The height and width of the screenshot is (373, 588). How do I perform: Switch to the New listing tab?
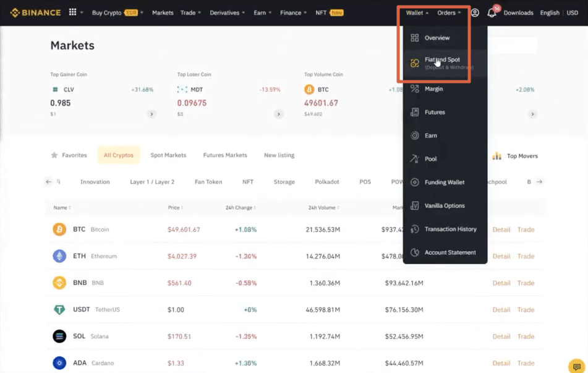(x=279, y=155)
